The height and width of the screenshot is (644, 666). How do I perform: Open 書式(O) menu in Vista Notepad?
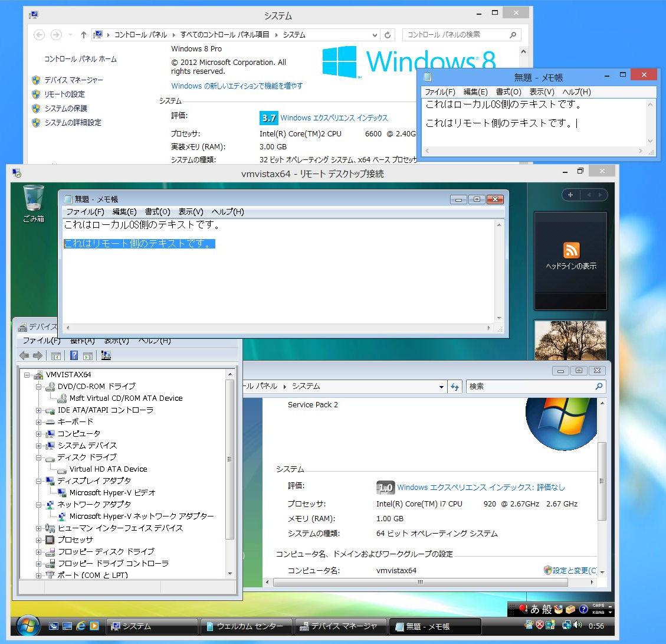coord(158,212)
